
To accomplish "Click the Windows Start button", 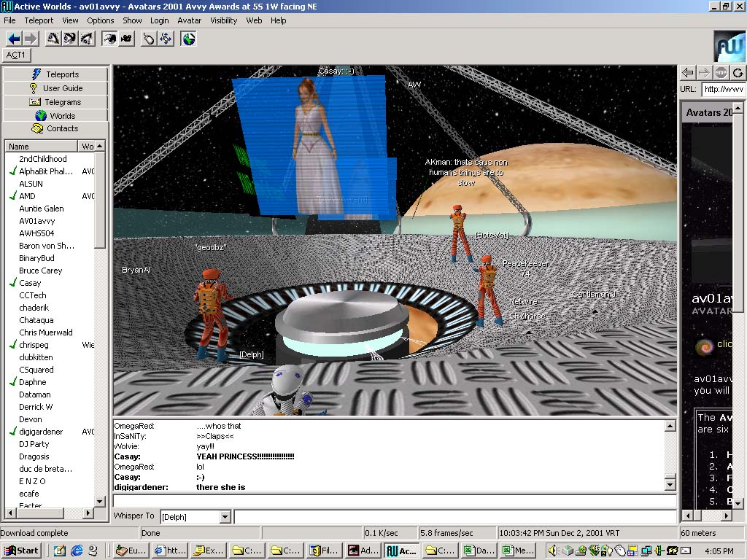I will [x=21, y=551].
